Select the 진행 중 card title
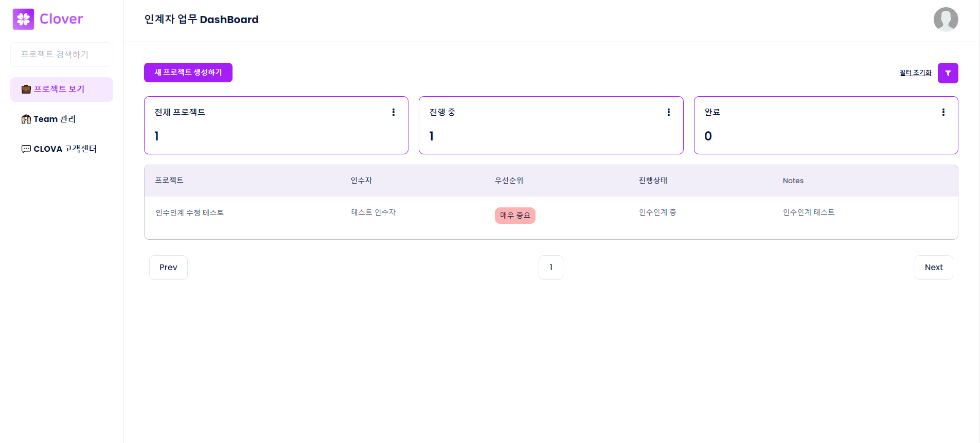Viewport: 980px width, 443px height. click(442, 112)
